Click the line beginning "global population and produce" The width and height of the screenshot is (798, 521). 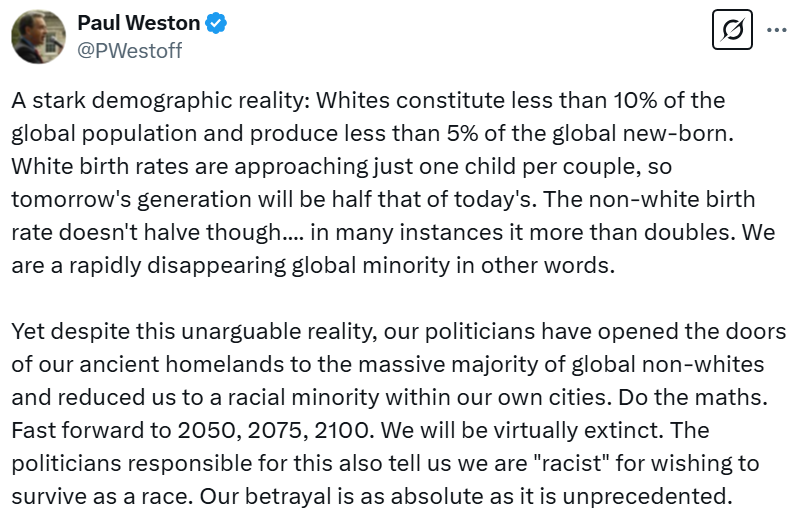370,133
